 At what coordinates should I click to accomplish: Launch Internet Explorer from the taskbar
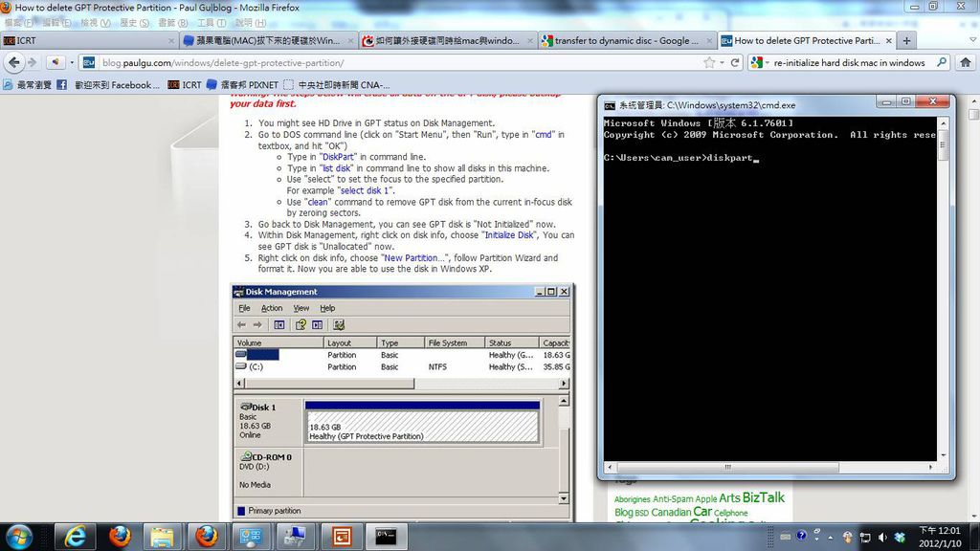[x=75, y=537]
